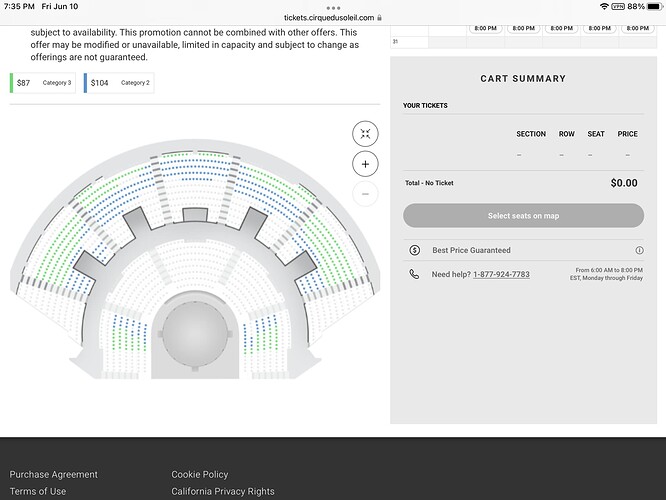View California Privacy Rights

click(x=223, y=491)
